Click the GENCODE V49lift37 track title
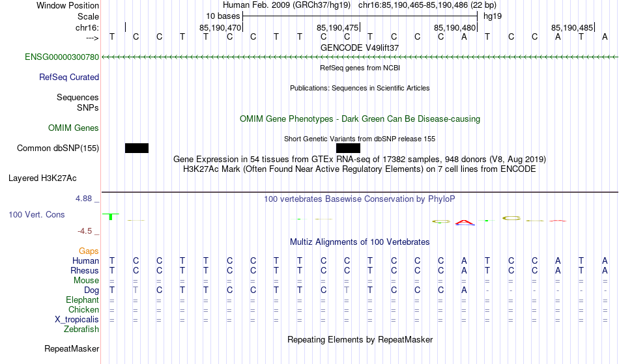Viewport: 619px width, 364px height. 360,48
